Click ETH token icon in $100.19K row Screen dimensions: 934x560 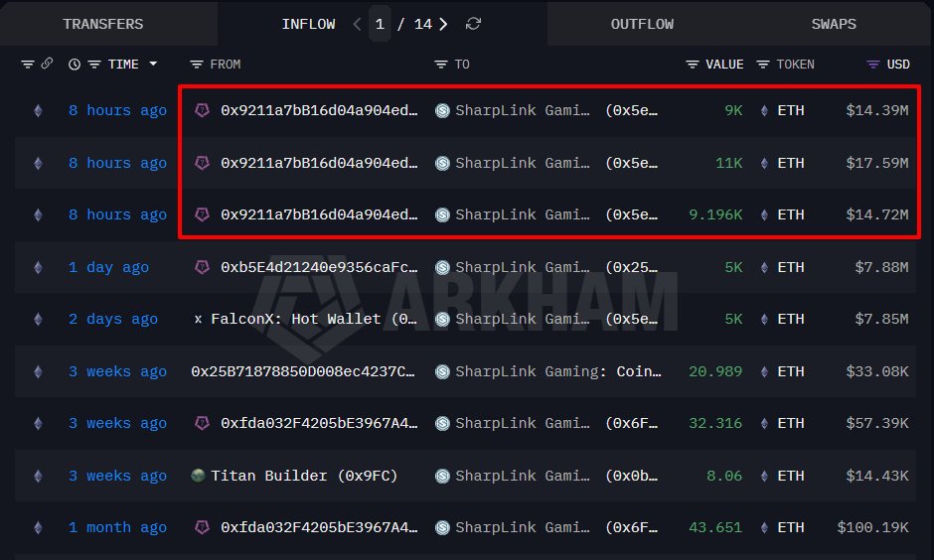pyautogui.click(x=764, y=527)
